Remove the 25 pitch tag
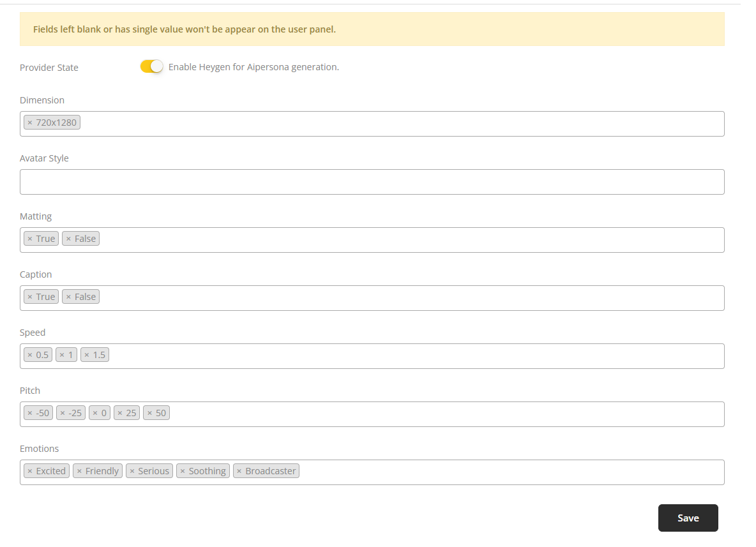This screenshot has height=547, width=756. click(119, 413)
